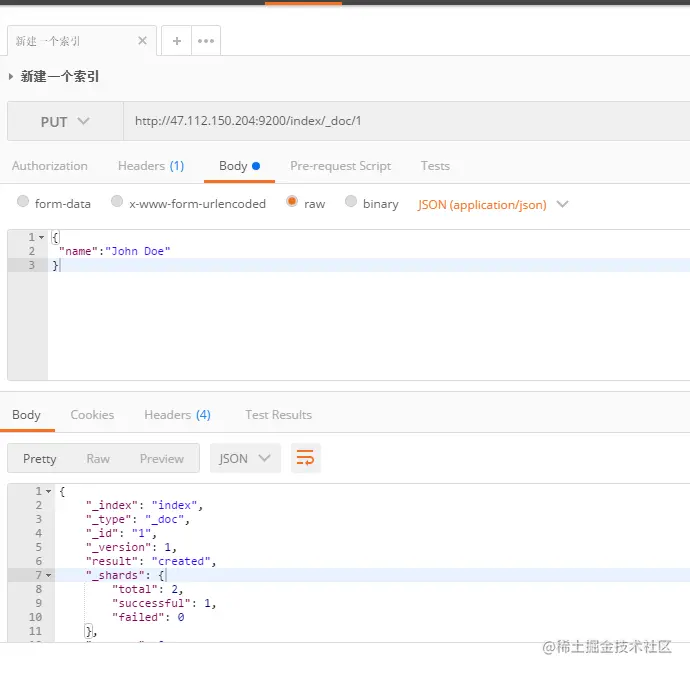Switch to the Authorization tab
690x673 pixels.
[50, 166]
